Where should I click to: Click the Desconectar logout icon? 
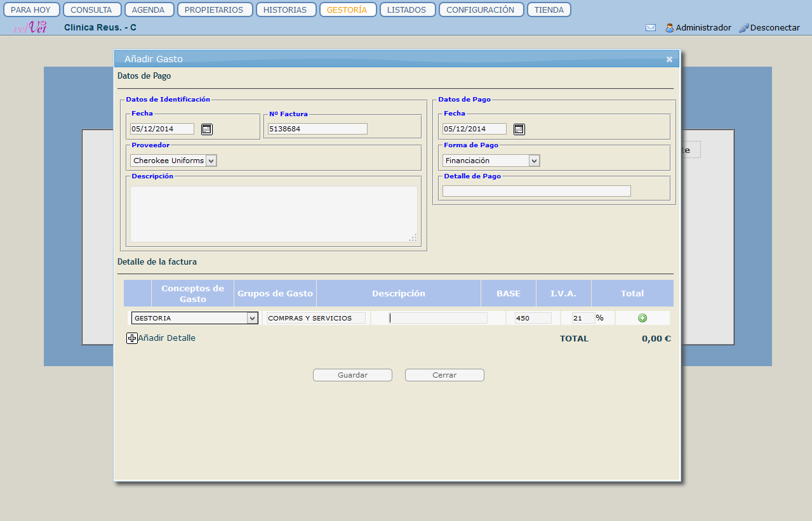pos(744,28)
